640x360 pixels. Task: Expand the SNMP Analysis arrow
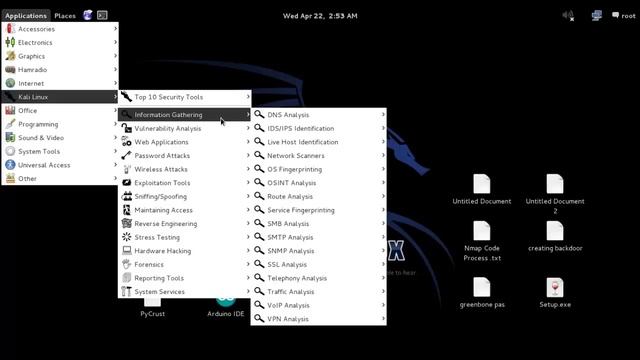tap(383, 251)
